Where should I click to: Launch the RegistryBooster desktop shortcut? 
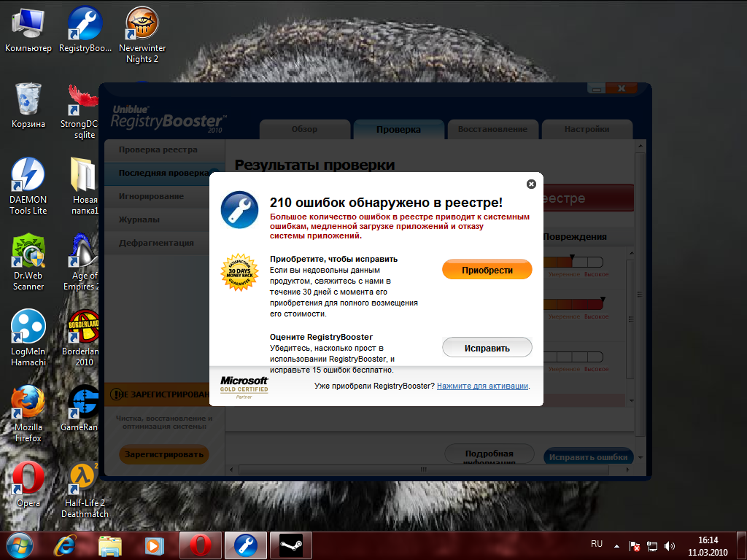[x=85, y=30]
